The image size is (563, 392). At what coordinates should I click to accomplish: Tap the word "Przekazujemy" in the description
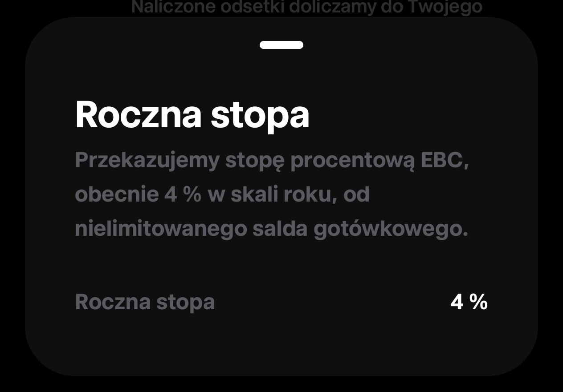147,161
